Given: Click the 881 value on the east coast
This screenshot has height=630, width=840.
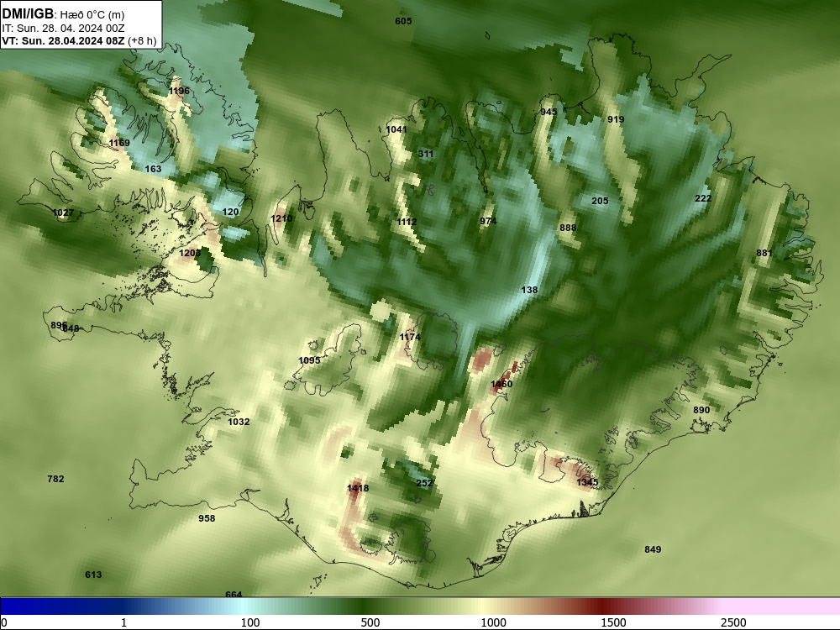Looking at the screenshot, I should [764, 253].
